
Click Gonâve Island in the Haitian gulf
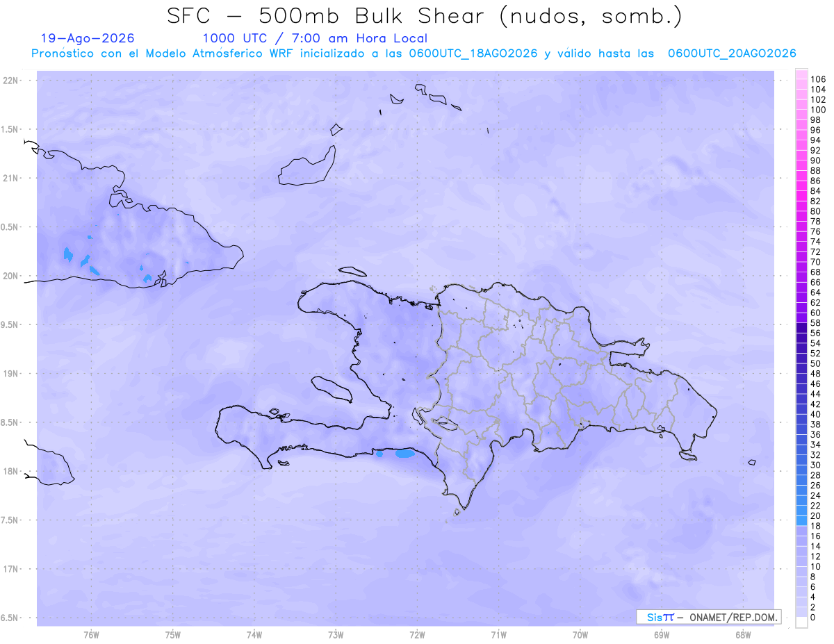tap(331, 389)
